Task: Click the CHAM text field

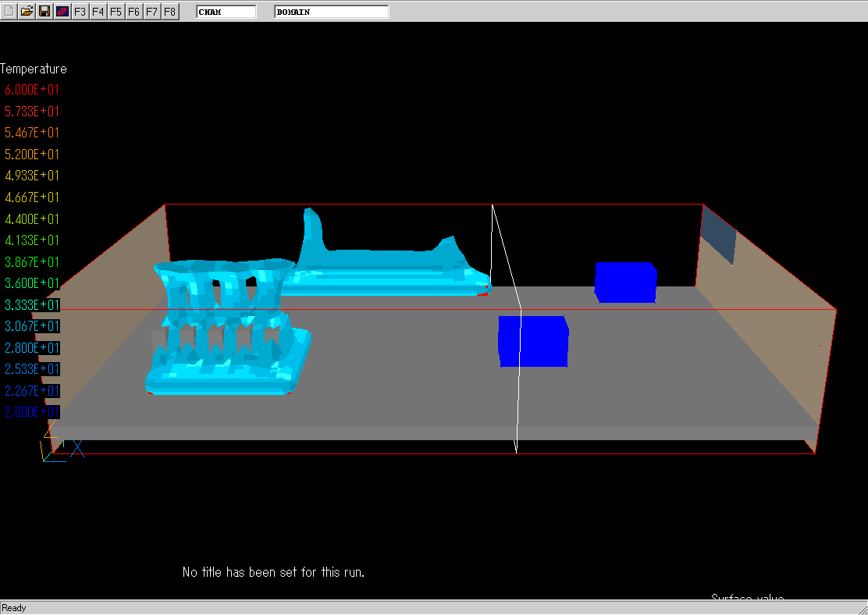Action: 226,12
